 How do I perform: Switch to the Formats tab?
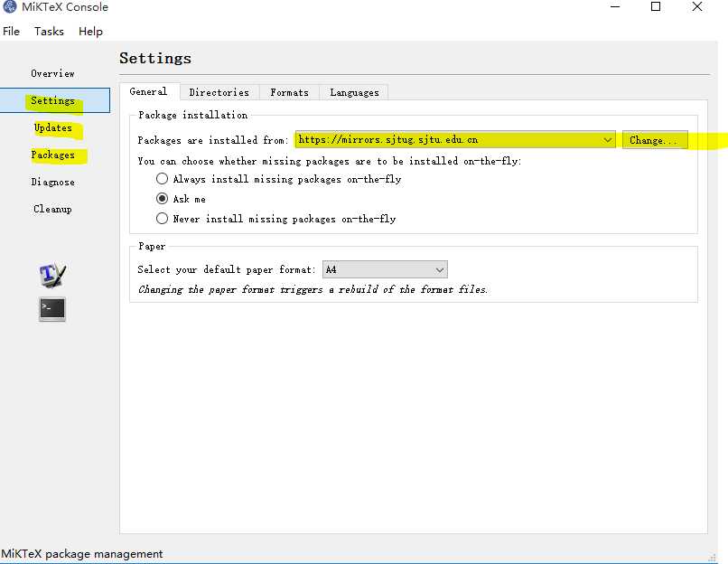click(x=289, y=92)
